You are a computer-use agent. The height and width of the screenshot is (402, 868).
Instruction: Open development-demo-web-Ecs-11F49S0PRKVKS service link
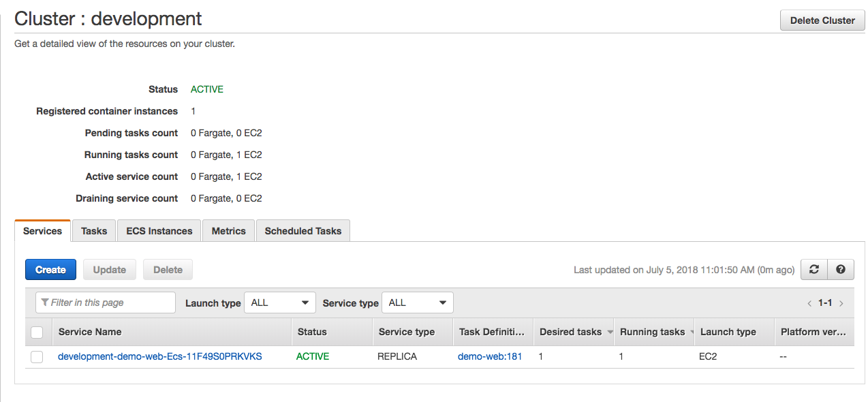[x=160, y=356]
